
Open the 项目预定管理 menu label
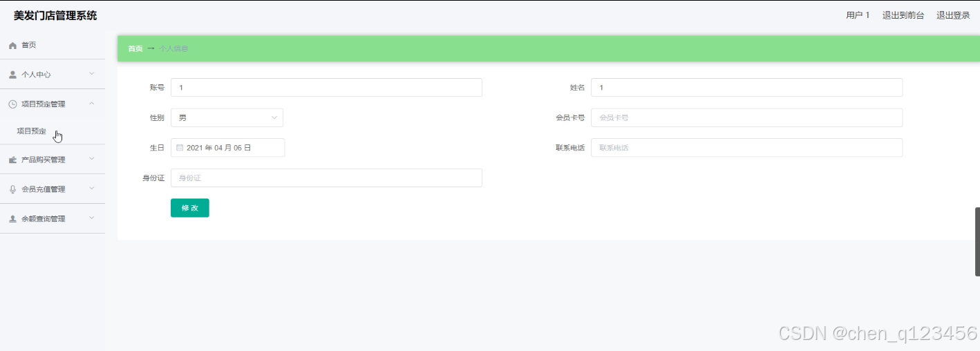point(44,104)
